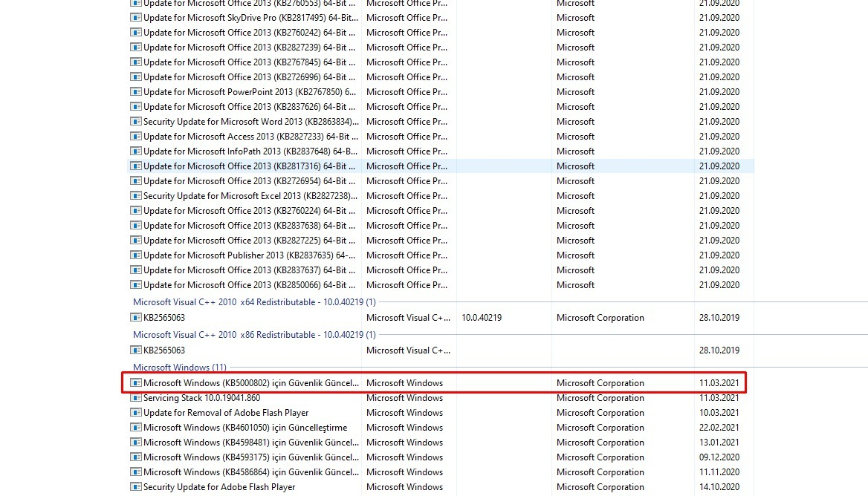Click Microsoft publisher cell in the KB2817316 row
The image size is (868, 496).
576,166
